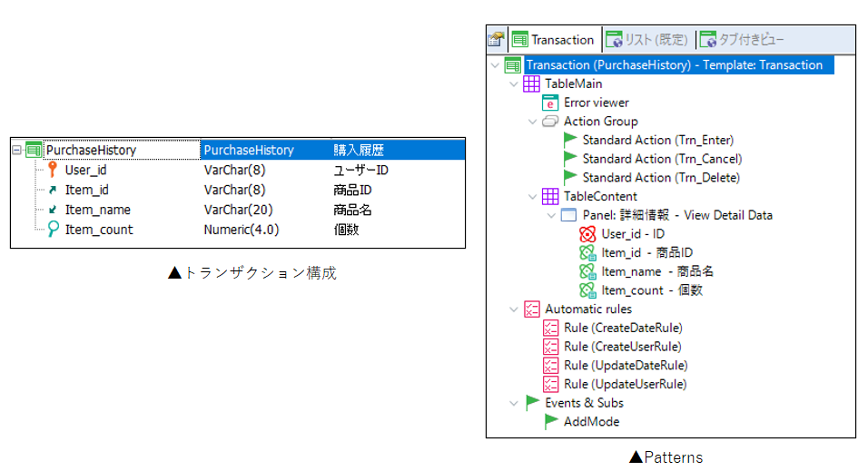The image size is (868, 471).
Task: Click the Events & Subs flag icon
Action: pyautogui.click(x=532, y=402)
